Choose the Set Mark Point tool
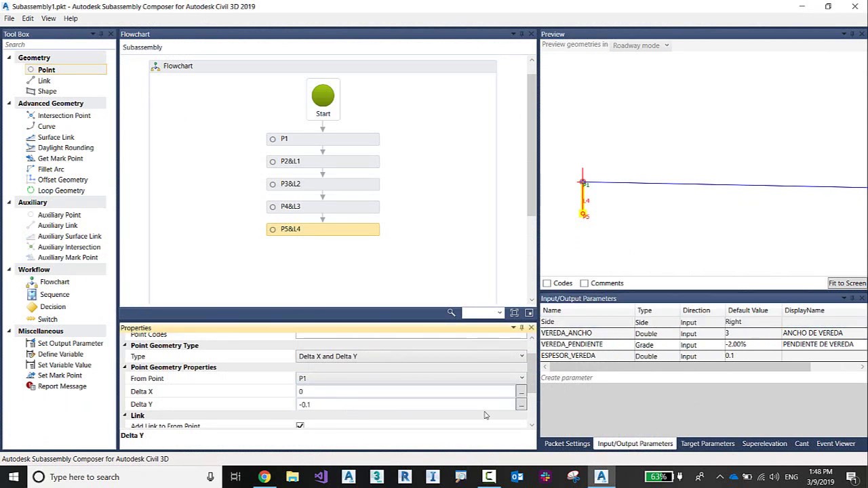The width and height of the screenshot is (868, 488). (60, 375)
